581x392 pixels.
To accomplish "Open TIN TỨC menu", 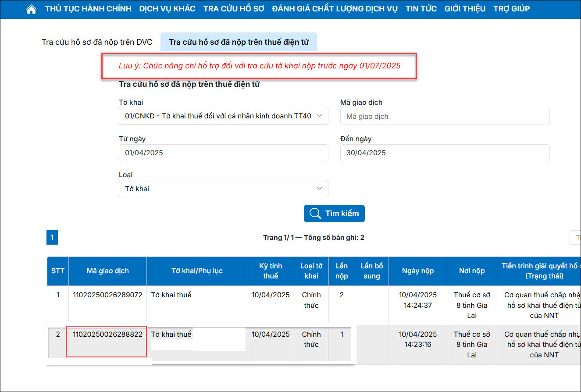I will coord(421,9).
